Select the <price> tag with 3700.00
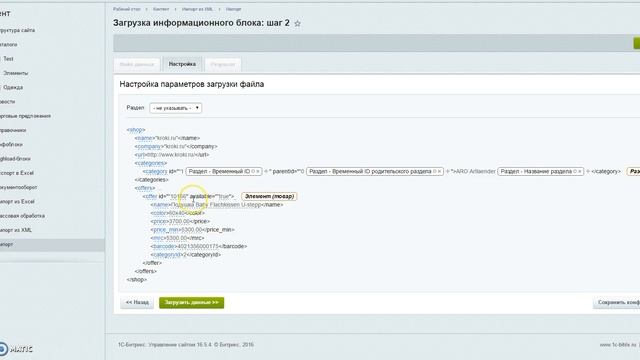The height and width of the screenshot is (360, 640). (160, 221)
